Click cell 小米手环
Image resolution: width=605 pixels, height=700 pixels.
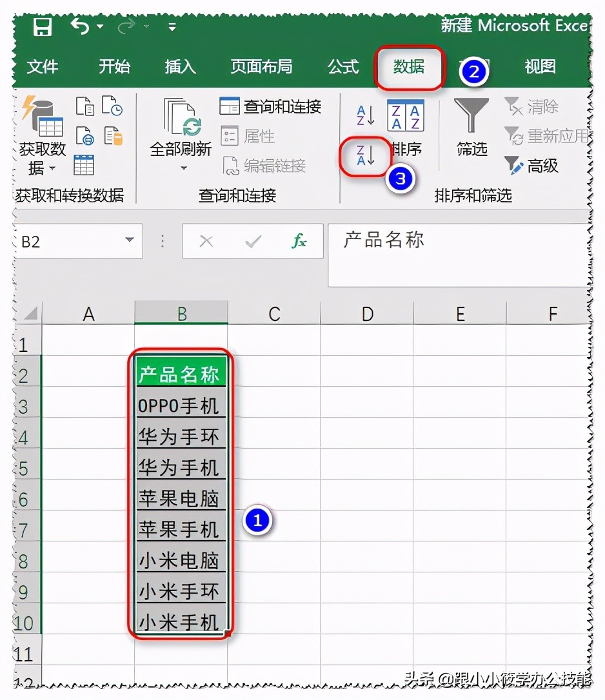point(181,588)
